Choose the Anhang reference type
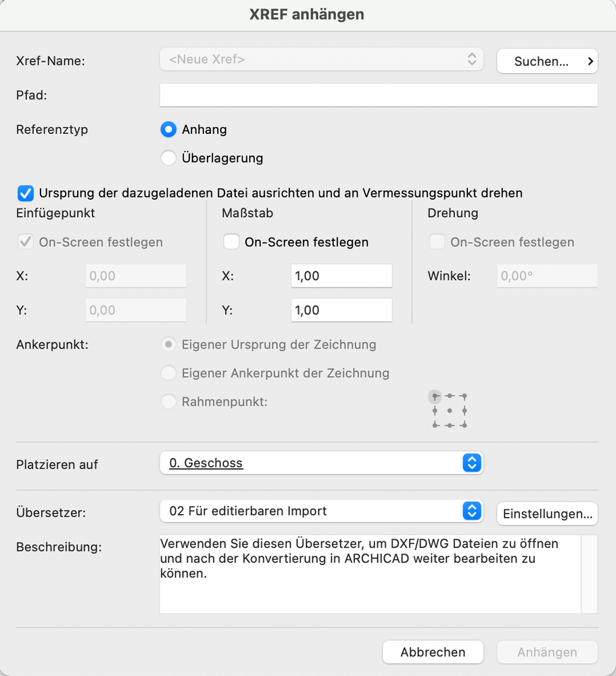The width and height of the screenshot is (616, 676). click(x=168, y=129)
